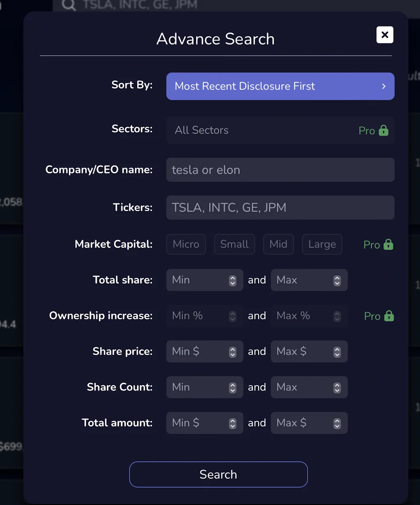The height and width of the screenshot is (505, 420).
Task: Click the Company/CEO name input field
Action: (x=280, y=170)
